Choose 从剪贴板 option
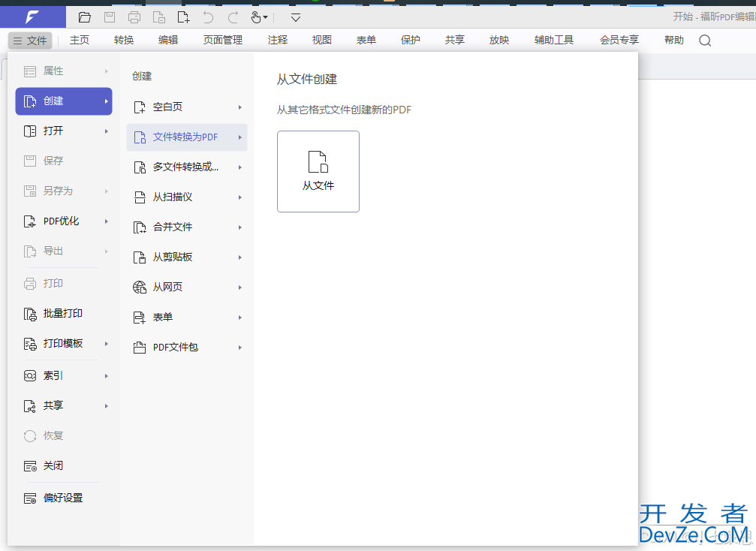Image resolution: width=756 pixels, height=551 pixels. click(x=187, y=257)
